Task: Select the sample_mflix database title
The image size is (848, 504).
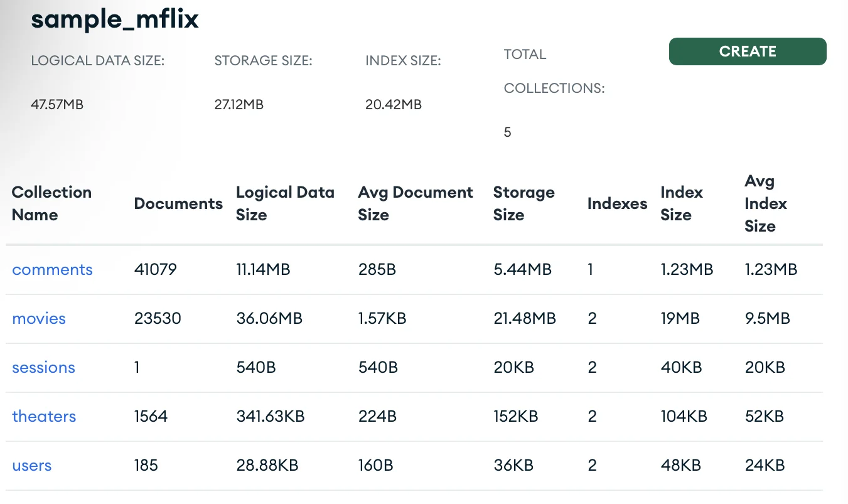Action: pos(114,19)
